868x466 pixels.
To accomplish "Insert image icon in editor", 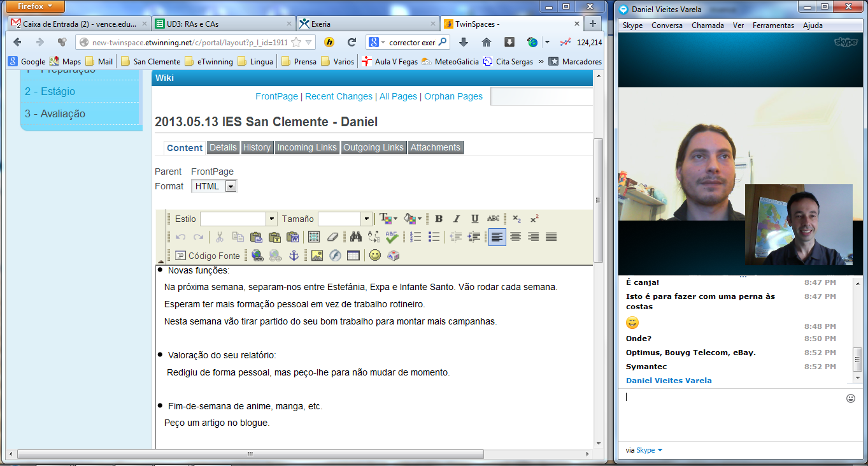I will click(x=317, y=256).
